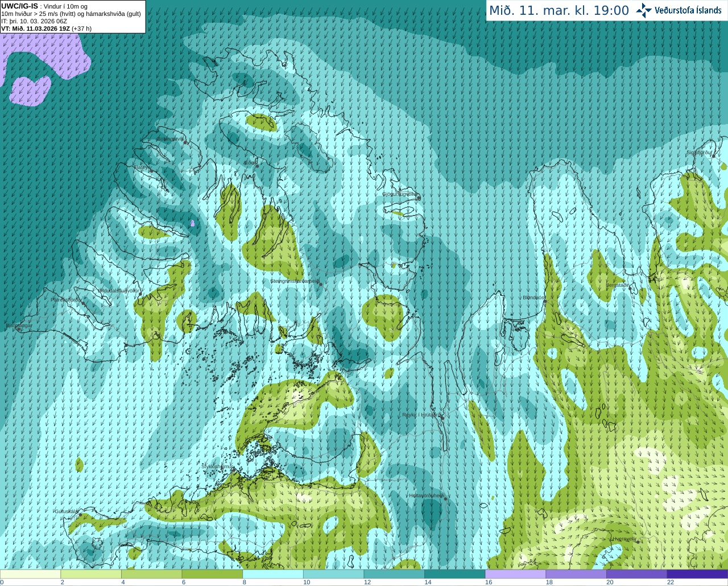Select the darkest purple legend swatch above 22

[697, 574]
